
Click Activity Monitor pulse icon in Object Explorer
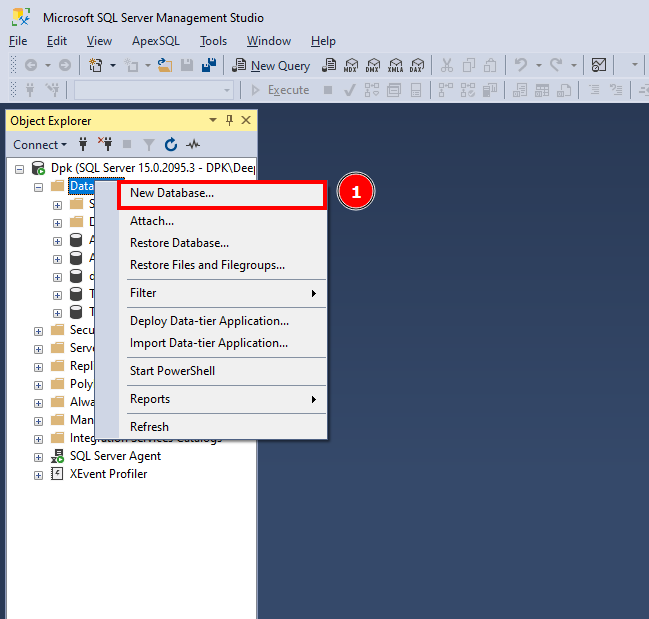[193, 144]
